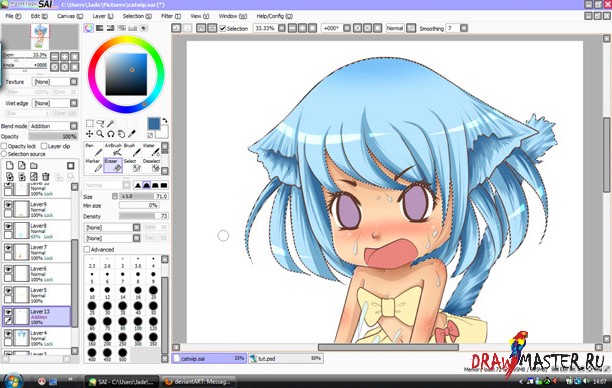
Task: Open the Canvas menu
Action: 70,16
